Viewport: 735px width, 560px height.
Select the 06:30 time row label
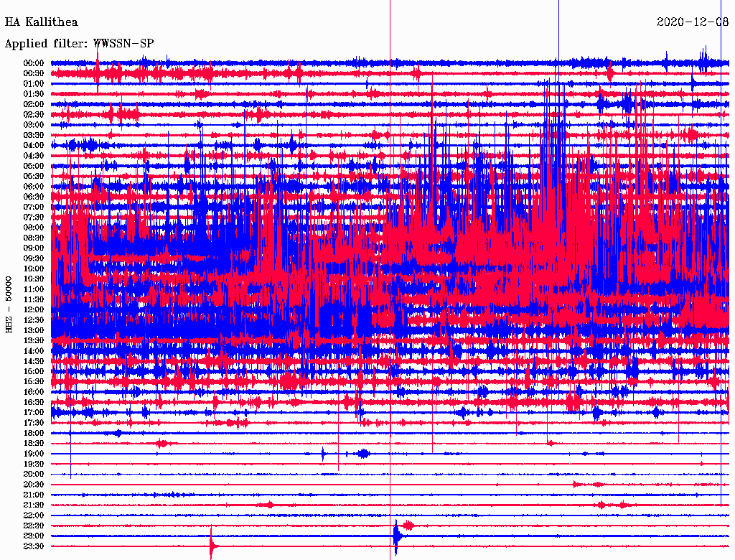tap(34, 197)
